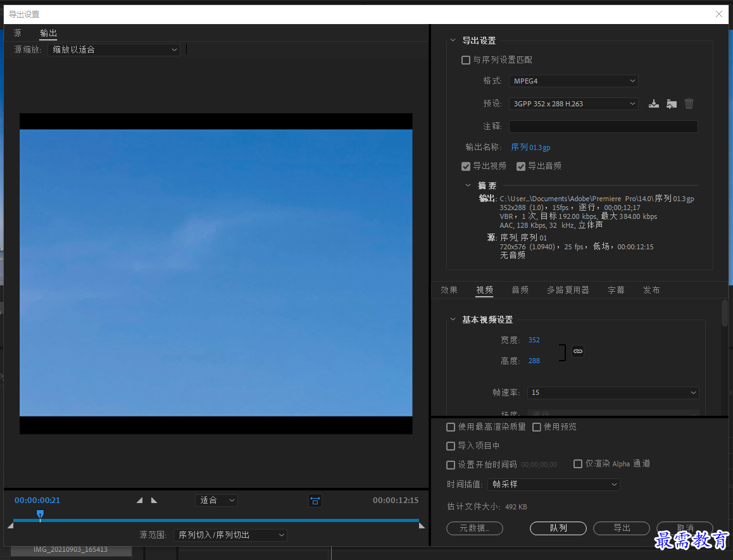Enable 使用预览 checkbox

[537, 427]
